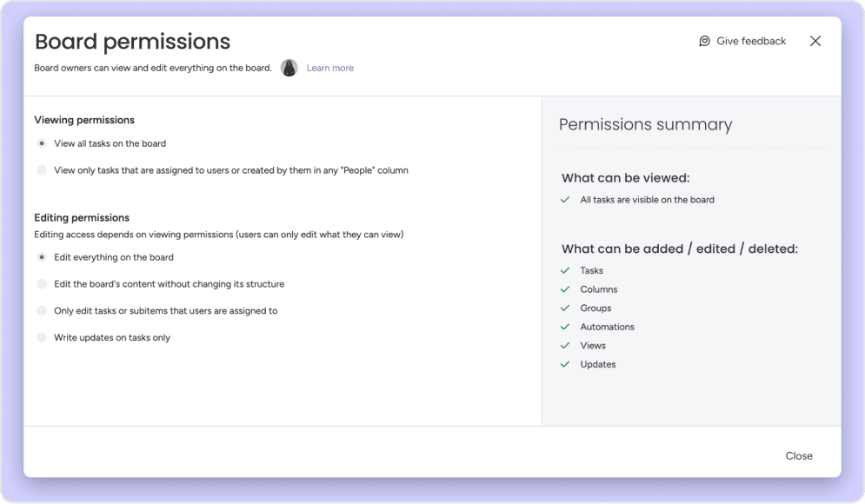865x504 pixels.
Task: Close the dialog with the X icon
Action: point(815,41)
